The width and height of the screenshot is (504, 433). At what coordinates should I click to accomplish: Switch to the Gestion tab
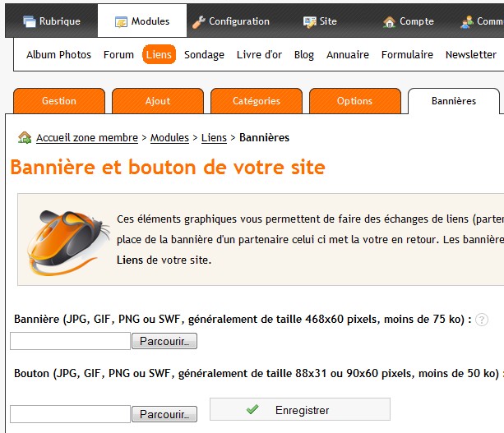tap(59, 101)
